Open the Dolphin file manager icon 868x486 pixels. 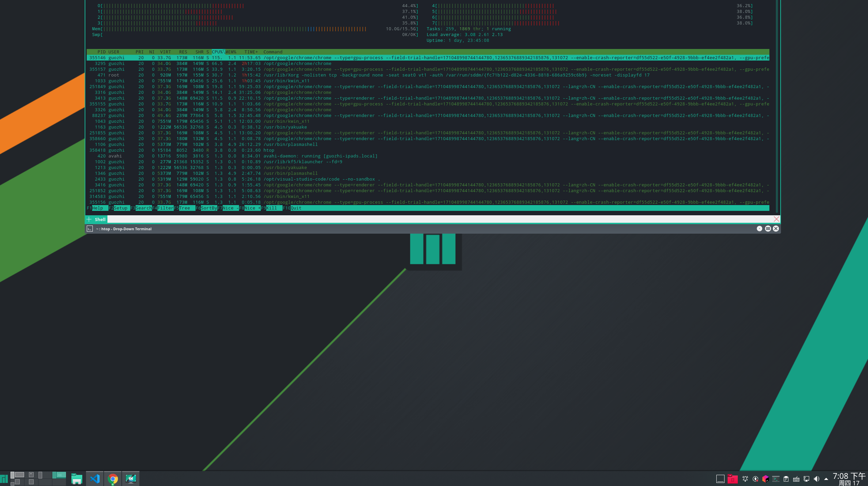tap(77, 479)
